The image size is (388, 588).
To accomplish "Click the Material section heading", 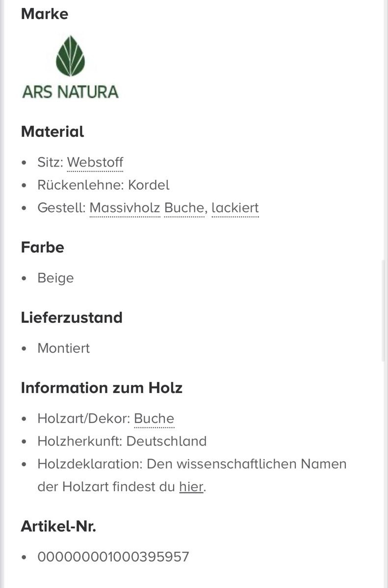I will point(52,132).
